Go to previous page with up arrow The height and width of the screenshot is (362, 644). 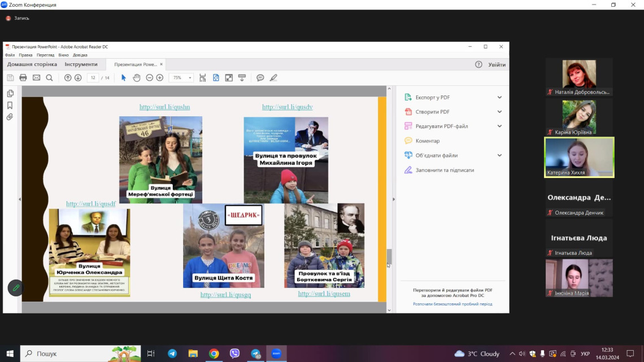68,78
